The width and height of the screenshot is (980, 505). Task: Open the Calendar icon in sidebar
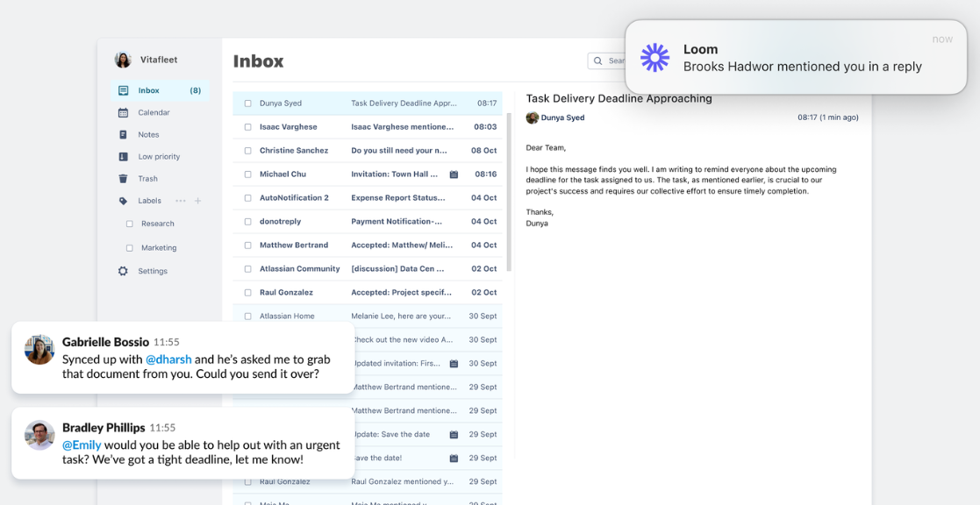[x=123, y=112]
